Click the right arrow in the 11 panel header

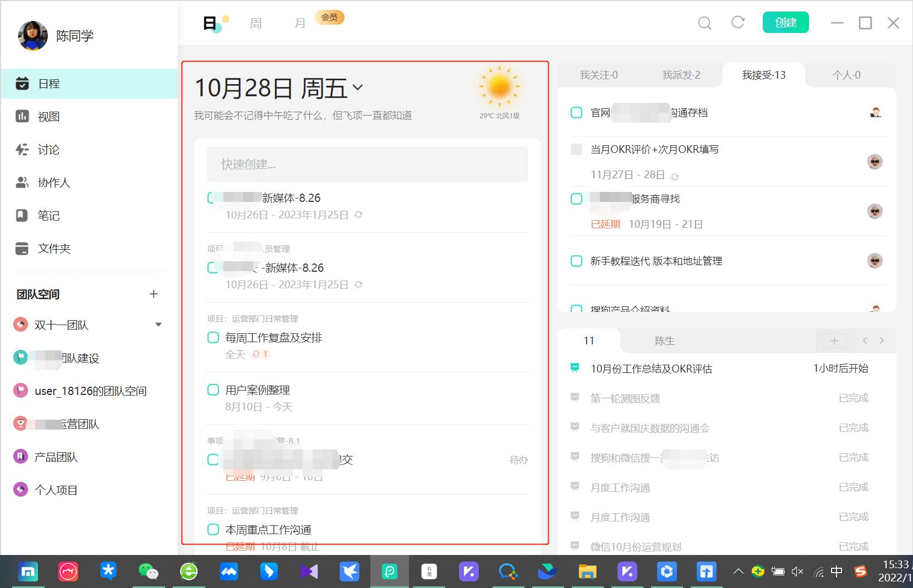(x=882, y=340)
